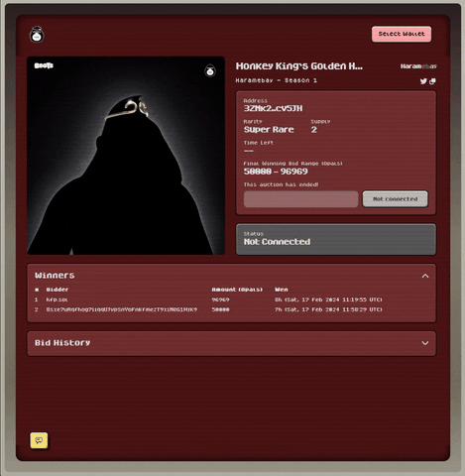The height and width of the screenshot is (476, 465).
Task: Expand the Bid History chevron
Action: pos(425,343)
